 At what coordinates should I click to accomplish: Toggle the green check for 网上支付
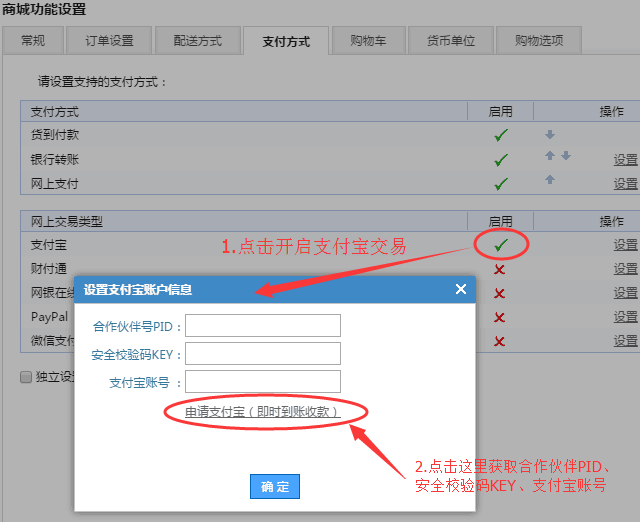coord(501,184)
